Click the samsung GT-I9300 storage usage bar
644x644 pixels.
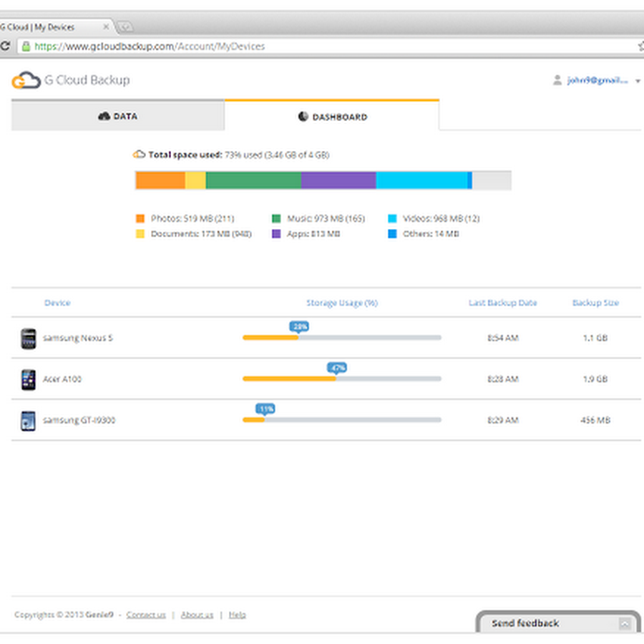[x=342, y=420]
